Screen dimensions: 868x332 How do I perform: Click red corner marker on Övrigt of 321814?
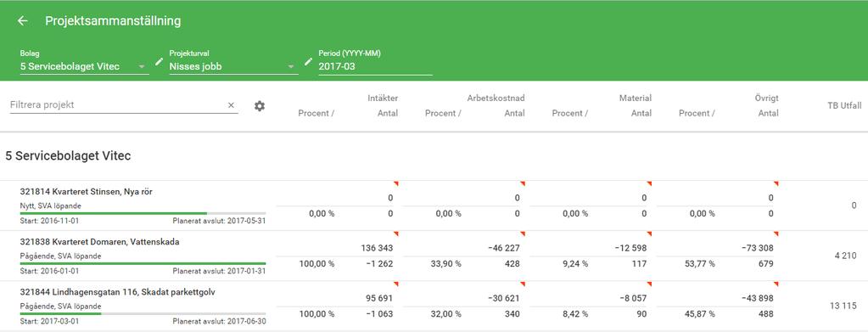pos(776,183)
